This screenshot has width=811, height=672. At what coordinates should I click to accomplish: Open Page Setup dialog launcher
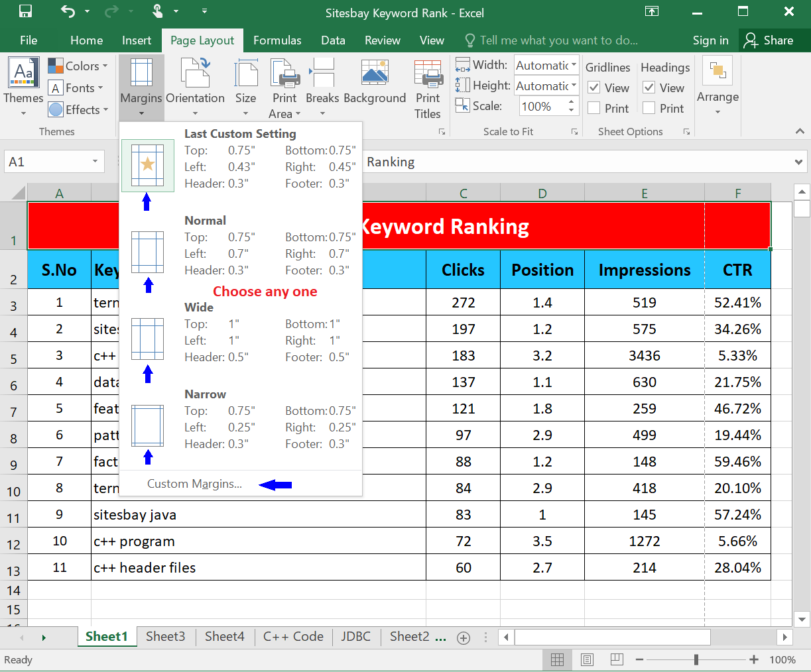pyautogui.click(x=442, y=132)
